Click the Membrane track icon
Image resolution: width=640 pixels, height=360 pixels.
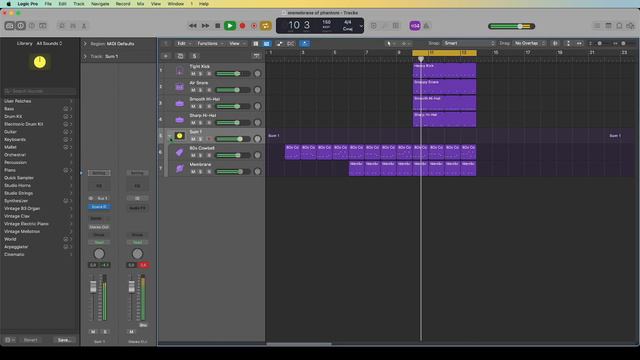180,169
